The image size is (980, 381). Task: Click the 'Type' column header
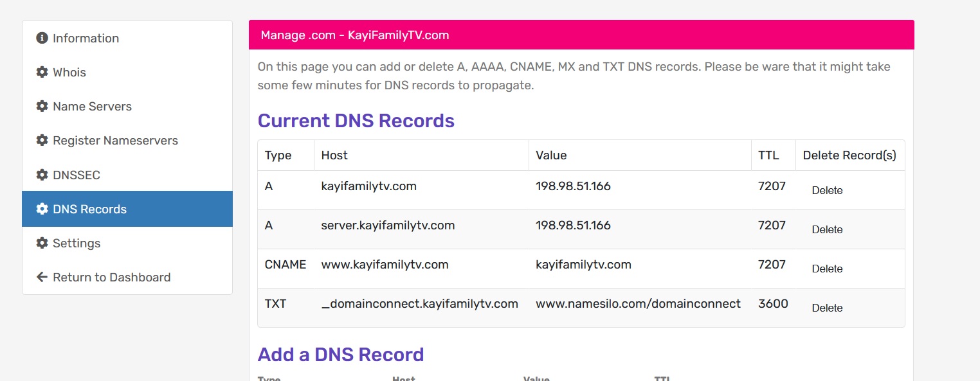tap(278, 155)
